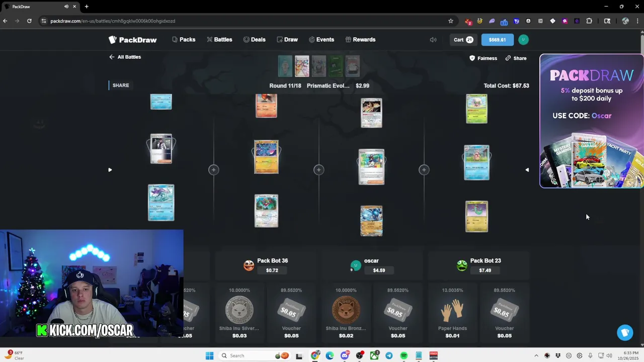Go back in browser history

(5, 21)
